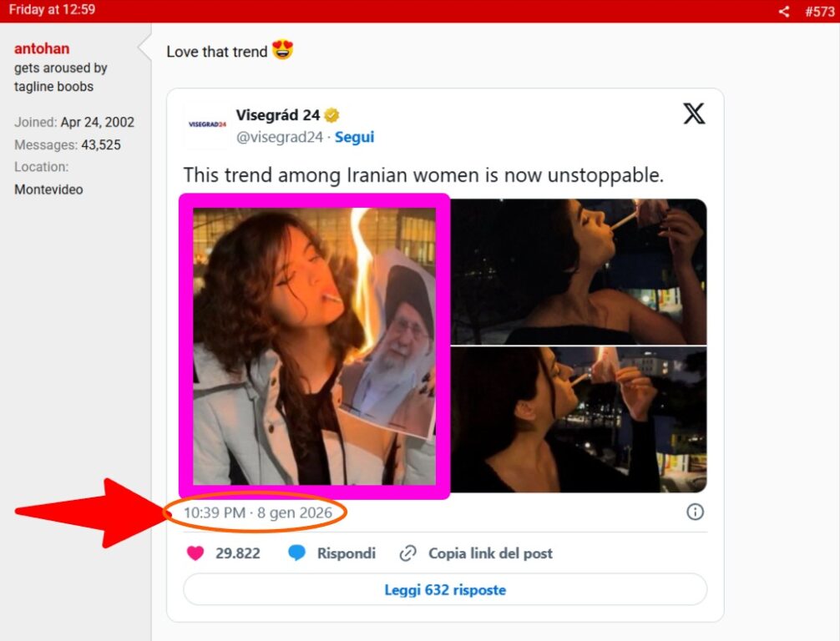The height and width of the screenshot is (641, 840).
Task: Follow the account via Segui link
Action: tap(354, 138)
